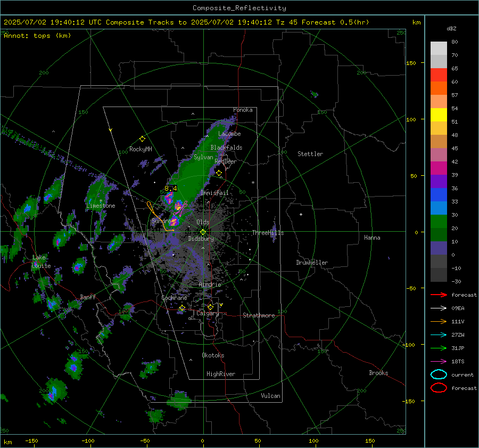Image resolution: width=479 pixels, height=448 pixels.
Task: Click the white 09EA arrow legend icon
Action: pyautogui.click(x=439, y=308)
